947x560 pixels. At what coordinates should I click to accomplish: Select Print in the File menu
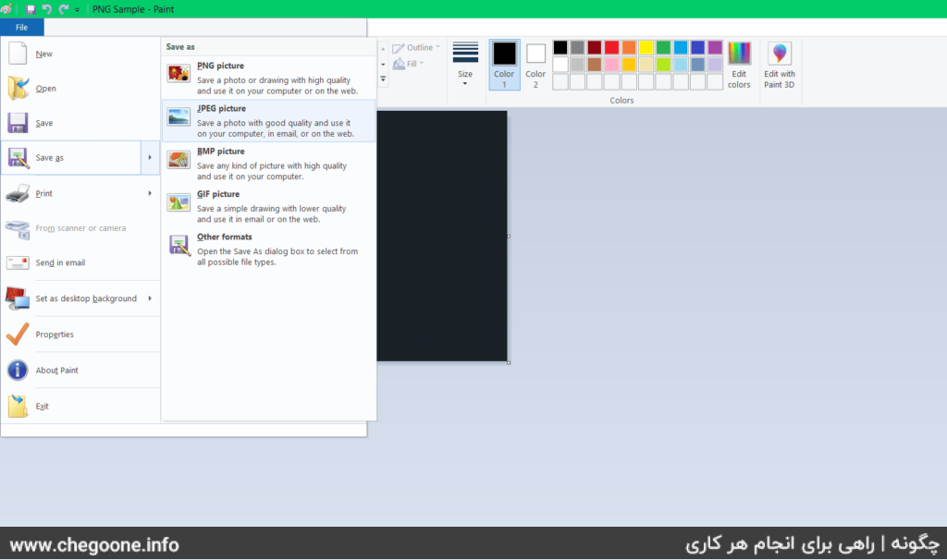(80, 193)
